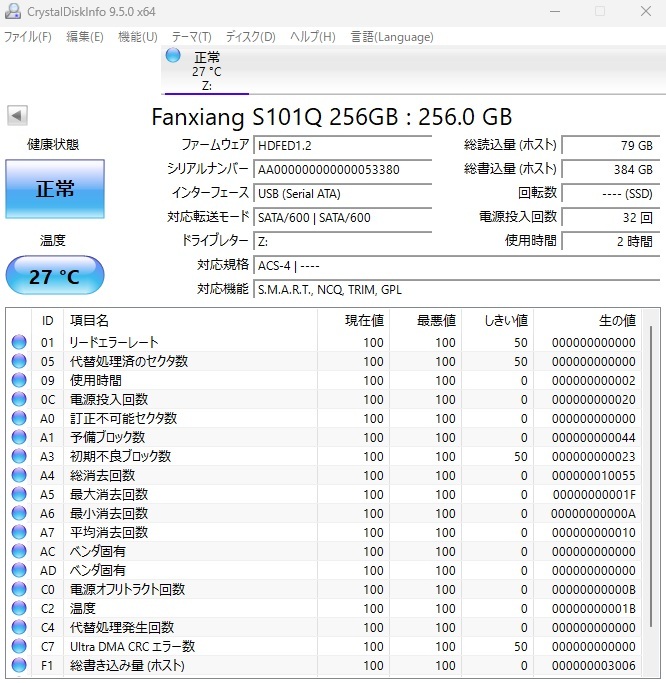The height and width of the screenshot is (683, 666).
Task: Click the blue status orb for disk Z:
Action: pyautogui.click(x=174, y=56)
